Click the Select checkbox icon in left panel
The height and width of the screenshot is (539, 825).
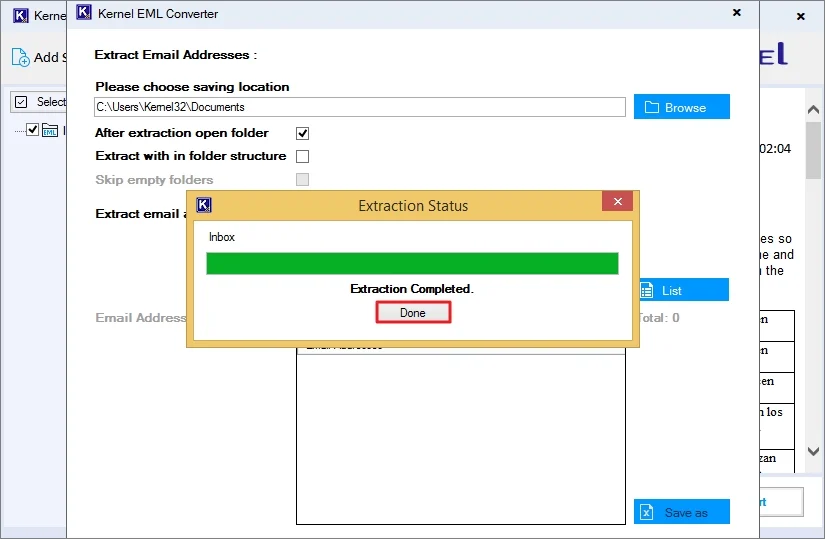(x=21, y=102)
